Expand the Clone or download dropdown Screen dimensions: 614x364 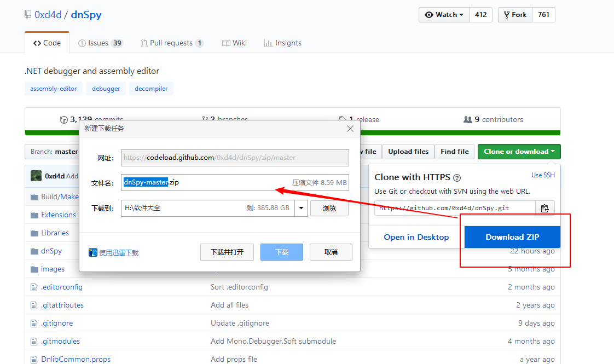tap(519, 152)
